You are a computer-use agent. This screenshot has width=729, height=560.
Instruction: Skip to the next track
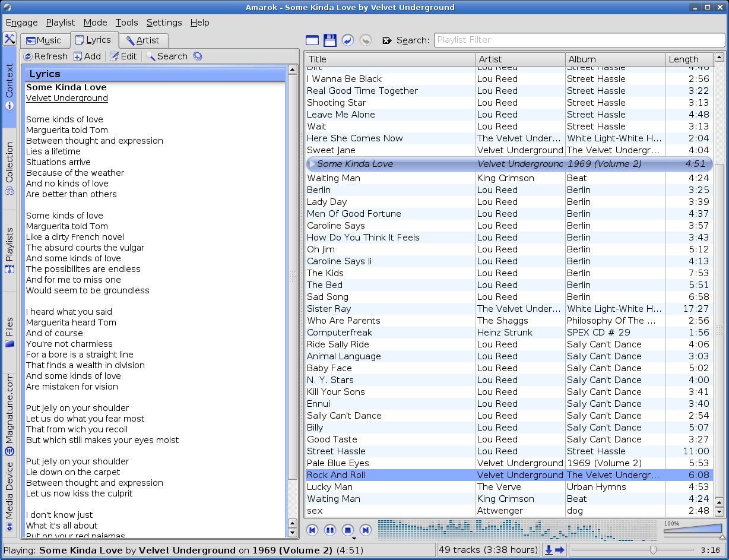coord(366,530)
